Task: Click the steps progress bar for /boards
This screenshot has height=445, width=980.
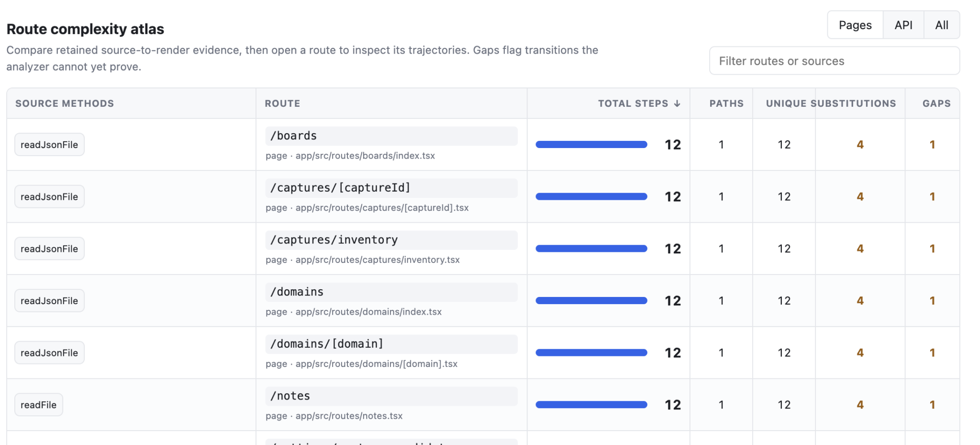Action: (x=591, y=145)
